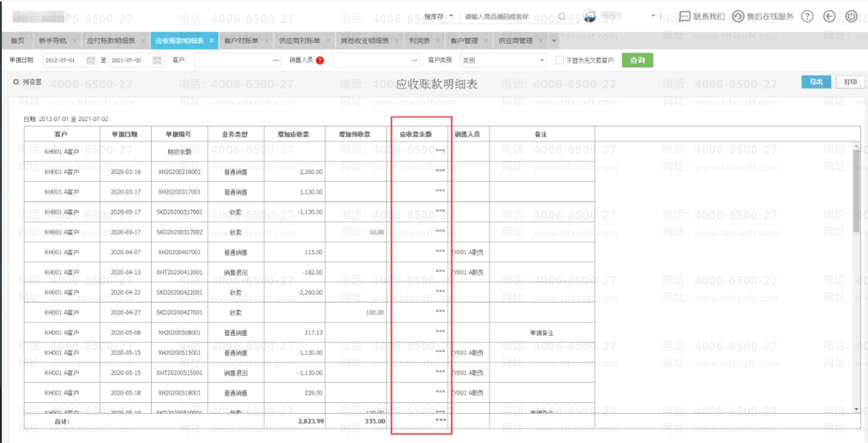The width and height of the screenshot is (868, 443).
Task: Click the search magnifier icon
Action: (x=562, y=17)
